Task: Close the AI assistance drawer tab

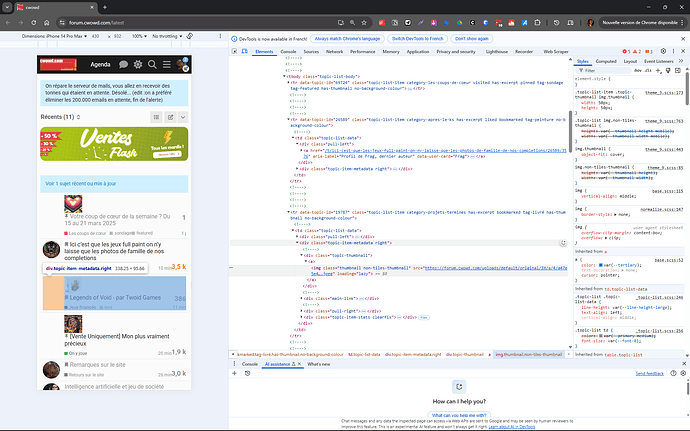Action: point(299,364)
